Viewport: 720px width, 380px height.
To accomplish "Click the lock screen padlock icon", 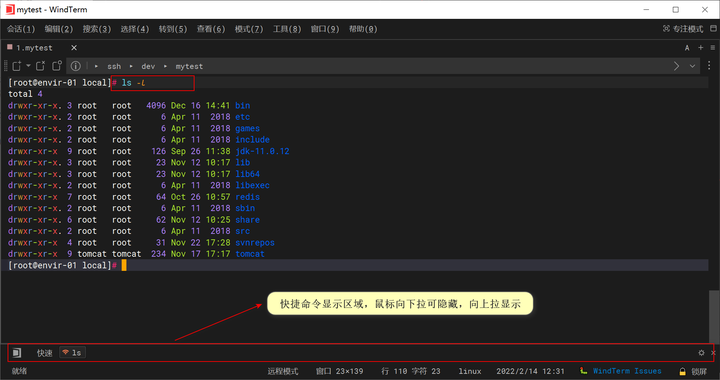I will click(682, 371).
